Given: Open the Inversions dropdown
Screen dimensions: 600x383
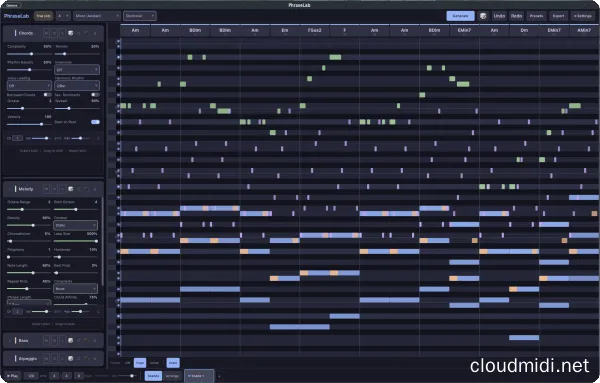Looking at the screenshot, I should coord(77,70).
